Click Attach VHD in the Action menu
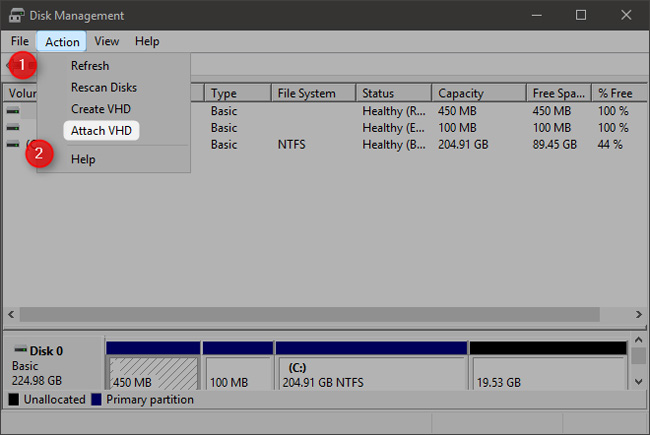This screenshot has height=435, width=650. pyautogui.click(x=101, y=130)
